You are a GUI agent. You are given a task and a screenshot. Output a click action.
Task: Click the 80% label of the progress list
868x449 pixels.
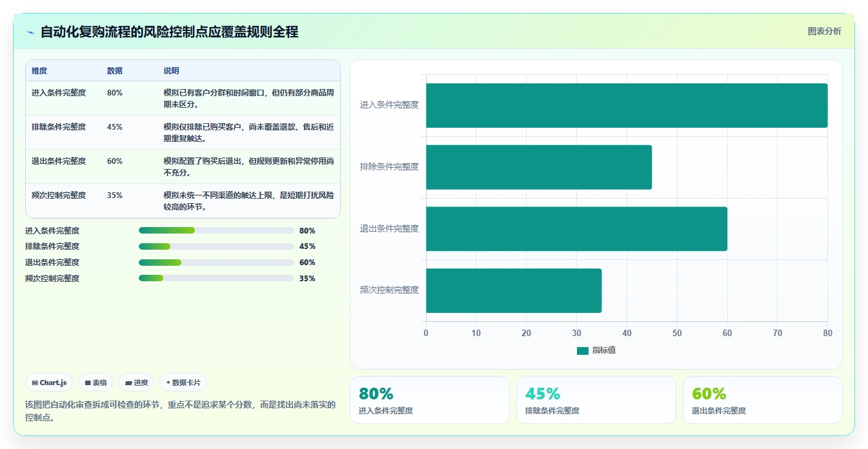[307, 230]
